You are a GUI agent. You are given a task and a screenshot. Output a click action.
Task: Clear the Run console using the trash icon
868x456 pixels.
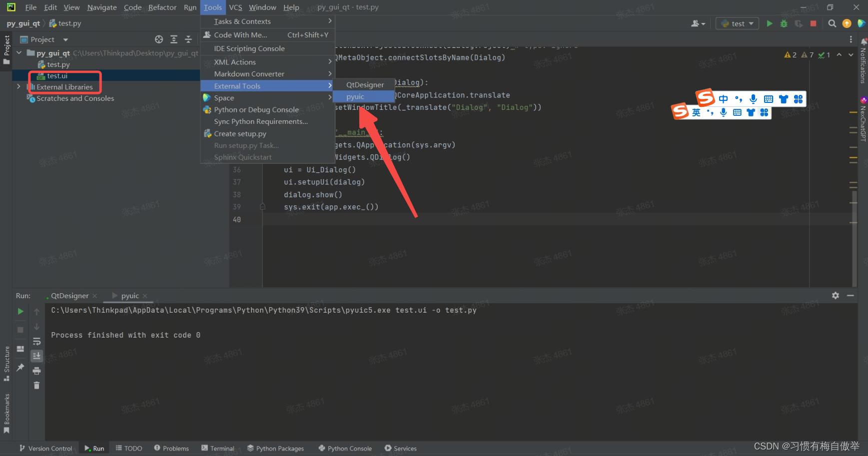(36, 386)
